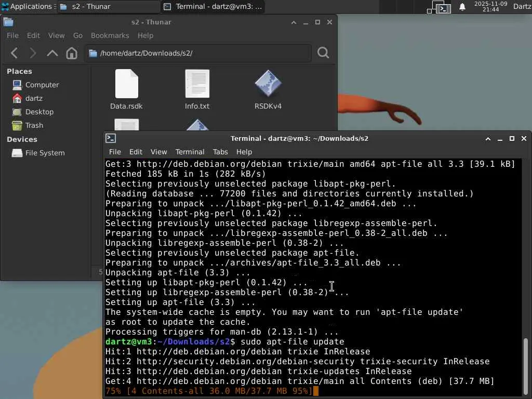Open home folder via toolbar icon

pos(72,53)
